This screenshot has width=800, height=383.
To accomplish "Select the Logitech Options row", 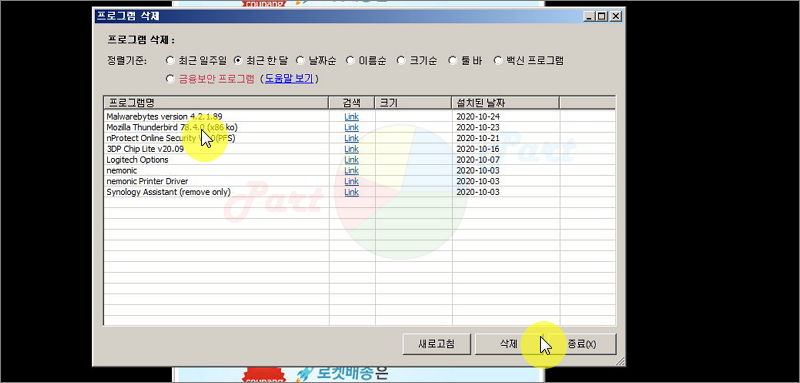I will [x=359, y=160].
